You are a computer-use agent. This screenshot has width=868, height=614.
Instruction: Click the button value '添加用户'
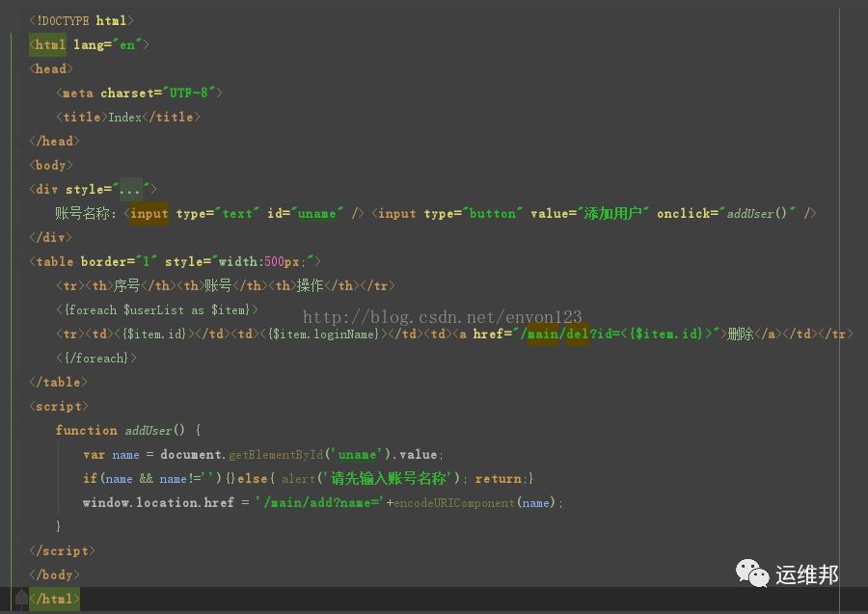coord(612,214)
